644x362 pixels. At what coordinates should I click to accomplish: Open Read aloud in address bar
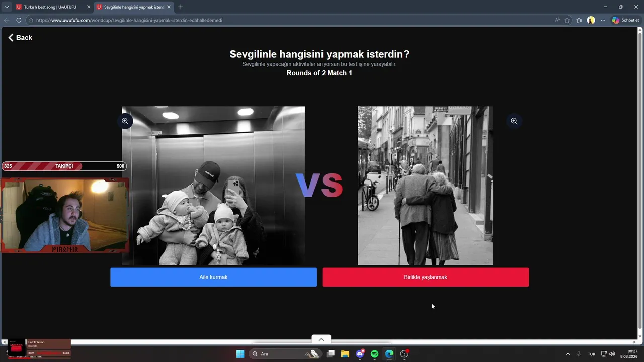(557, 20)
